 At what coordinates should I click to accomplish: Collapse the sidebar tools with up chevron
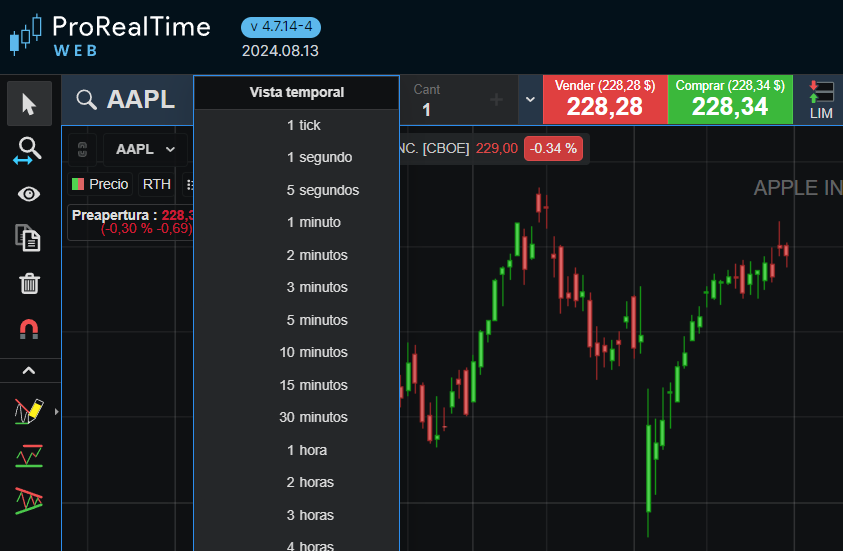coord(29,370)
